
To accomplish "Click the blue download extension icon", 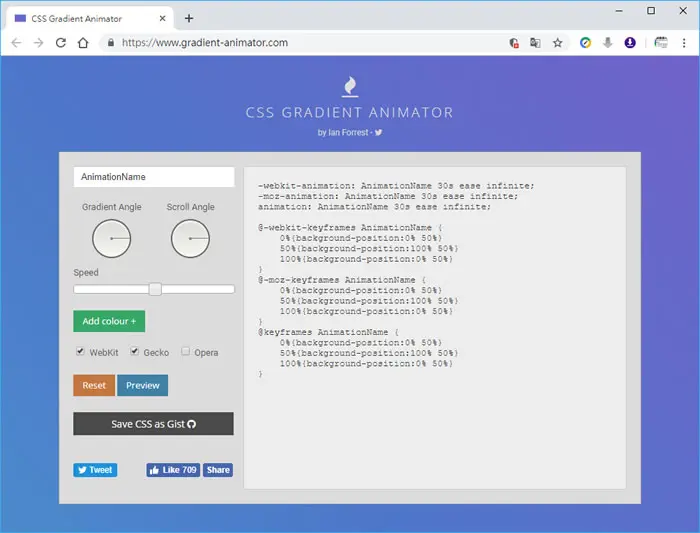I will click(x=630, y=43).
